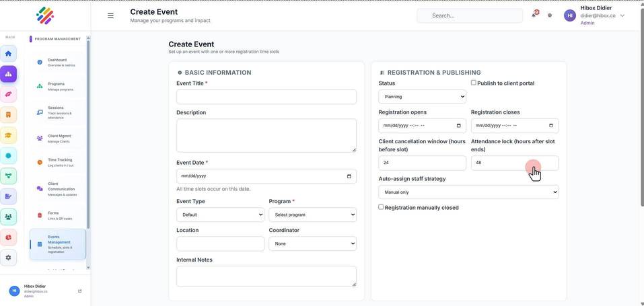
Task: Open the orange building rail icon
Action: point(8,114)
